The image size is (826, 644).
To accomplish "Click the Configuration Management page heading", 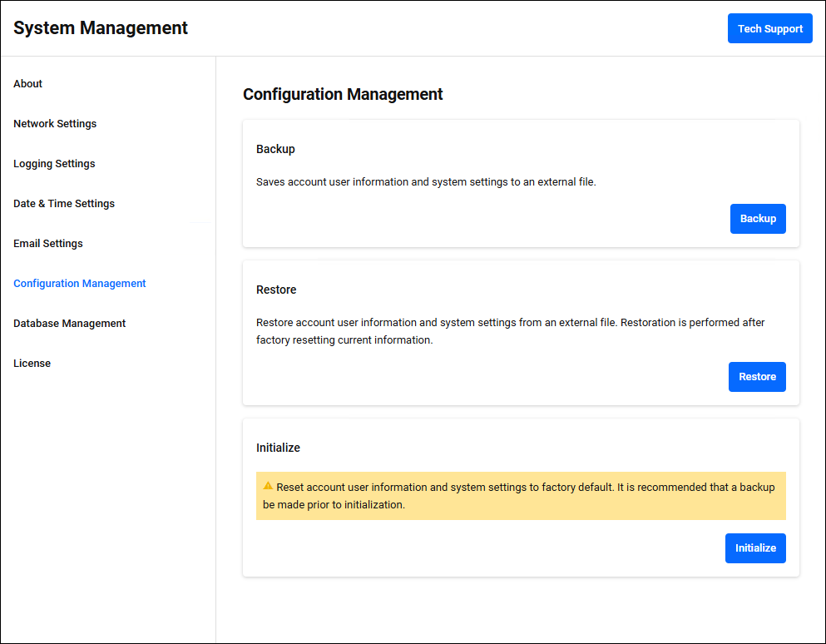I will [343, 95].
